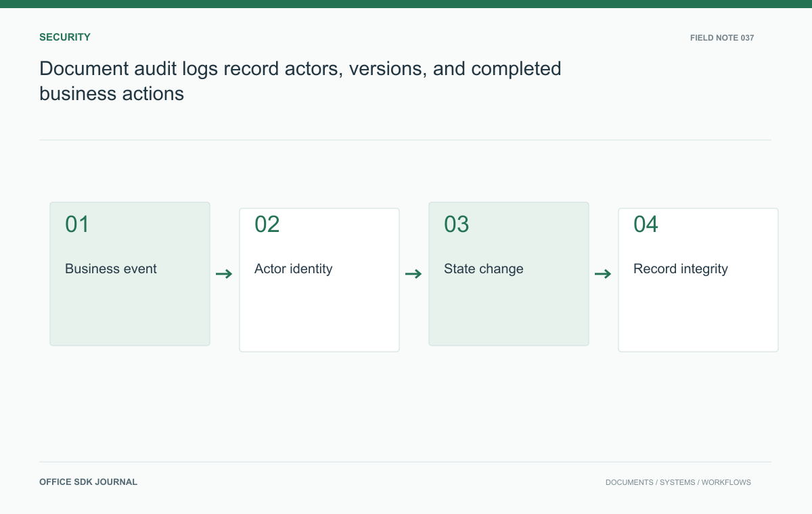Click the SECURITY category heading

click(65, 37)
